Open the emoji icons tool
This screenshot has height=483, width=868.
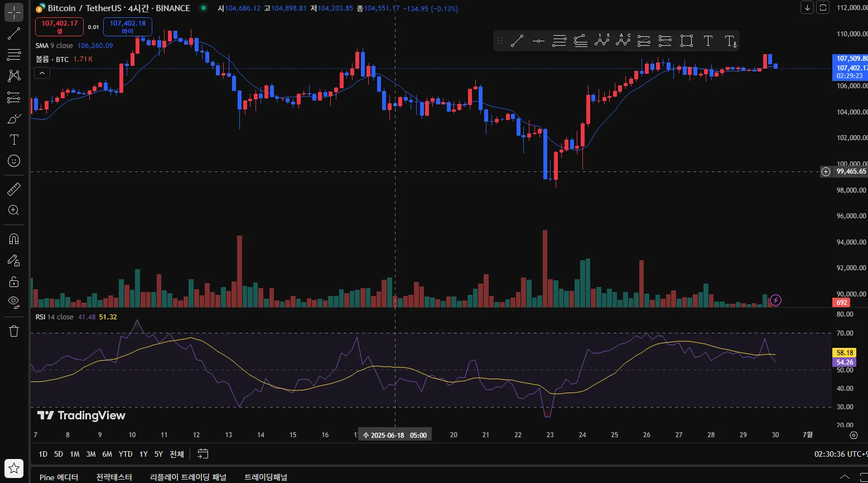pos(14,161)
